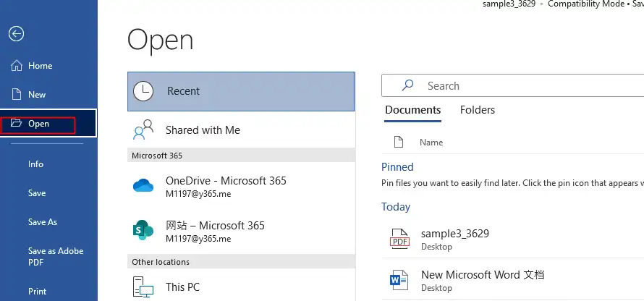The width and height of the screenshot is (644, 301).
Task: Open Shared with Me location
Action: click(x=241, y=130)
